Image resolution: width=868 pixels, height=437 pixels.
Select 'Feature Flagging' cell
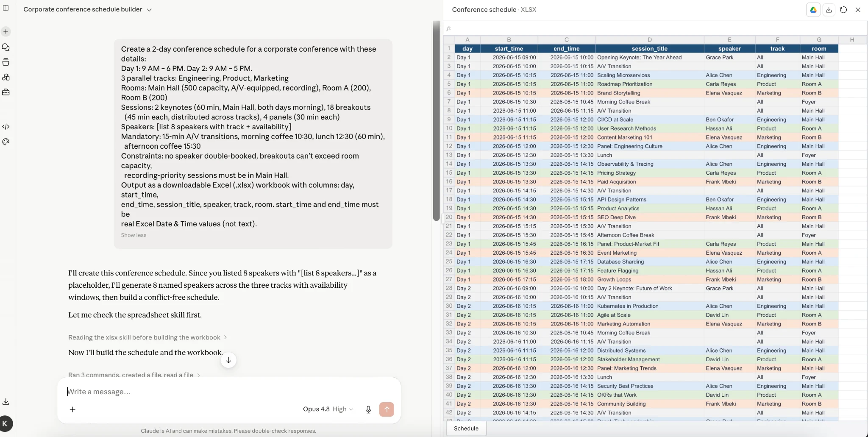649,271
